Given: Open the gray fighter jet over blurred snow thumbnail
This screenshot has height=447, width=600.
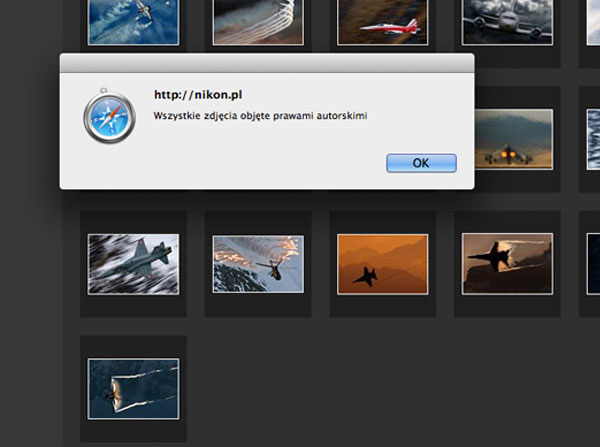Looking at the screenshot, I should (133, 264).
